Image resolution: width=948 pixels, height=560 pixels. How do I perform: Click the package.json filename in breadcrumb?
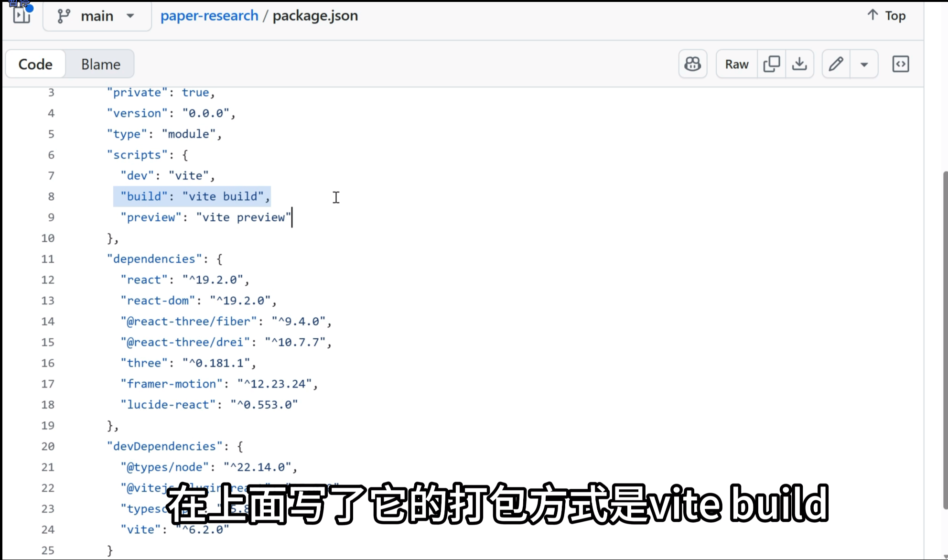(315, 16)
